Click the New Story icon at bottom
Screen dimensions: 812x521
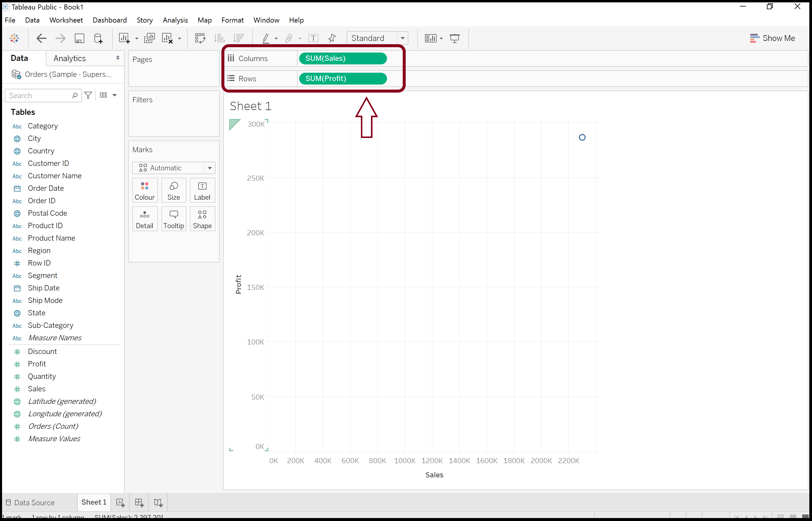(x=158, y=503)
